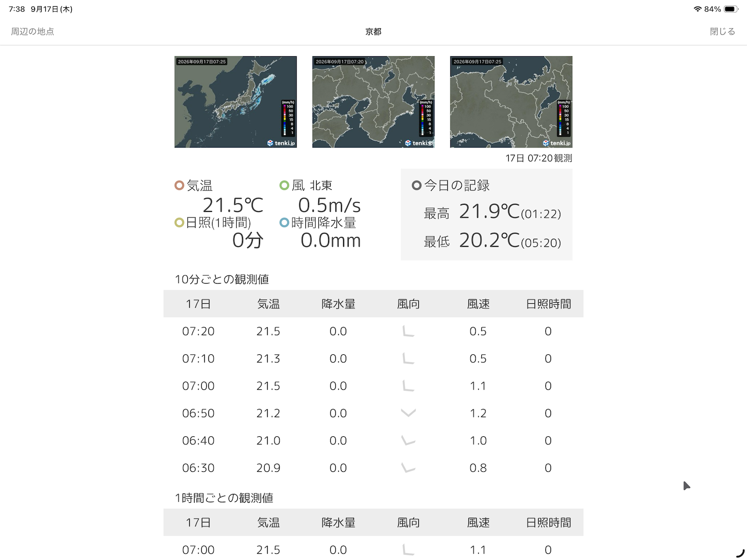The image size is (747, 560).
Task: Click the 06:40 time cell
Action: pos(198,440)
